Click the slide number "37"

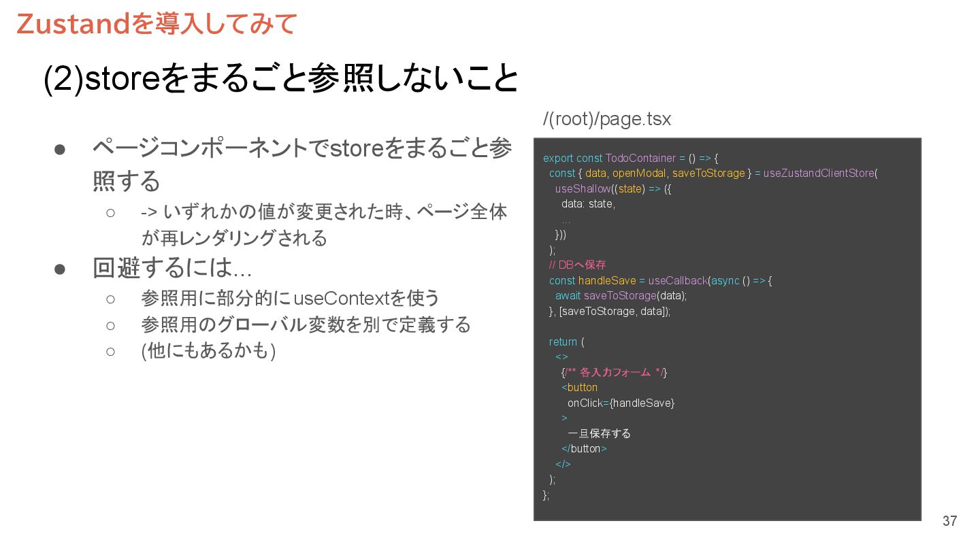point(949,521)
